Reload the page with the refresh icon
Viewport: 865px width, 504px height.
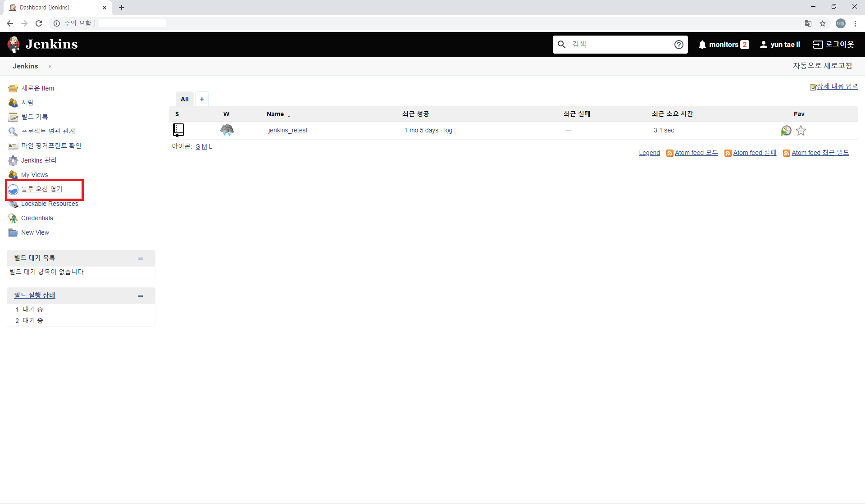tap(39, 23)
